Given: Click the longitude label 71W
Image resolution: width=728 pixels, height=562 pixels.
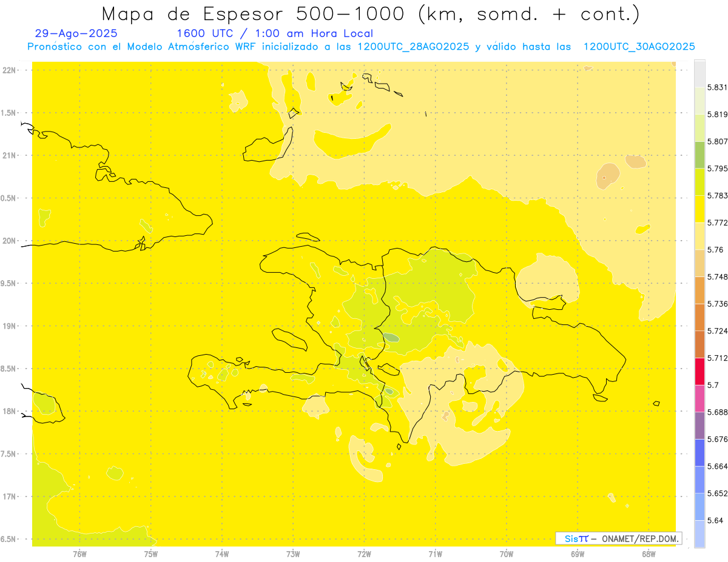Looking at the screenshot, I should [435, 554].
